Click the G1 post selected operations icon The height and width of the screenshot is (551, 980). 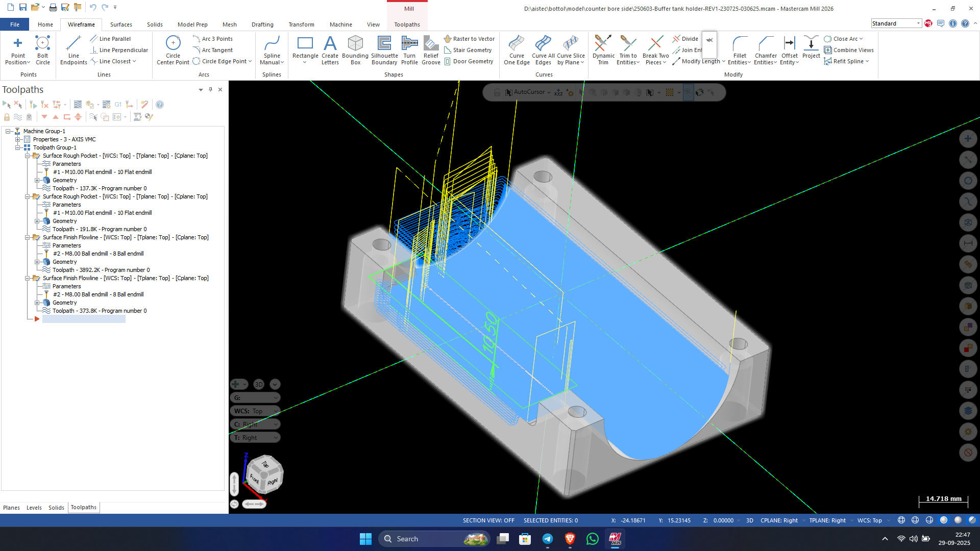pos(118,105)
